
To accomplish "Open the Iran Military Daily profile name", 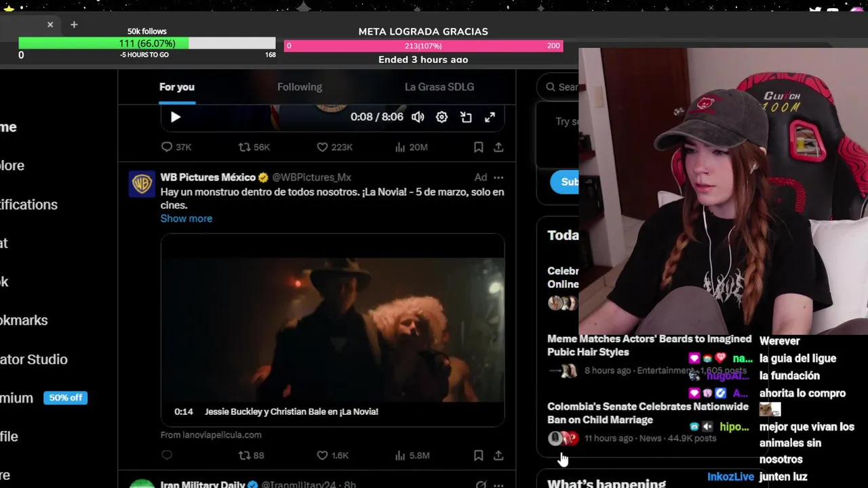I will tap(202, 484).
